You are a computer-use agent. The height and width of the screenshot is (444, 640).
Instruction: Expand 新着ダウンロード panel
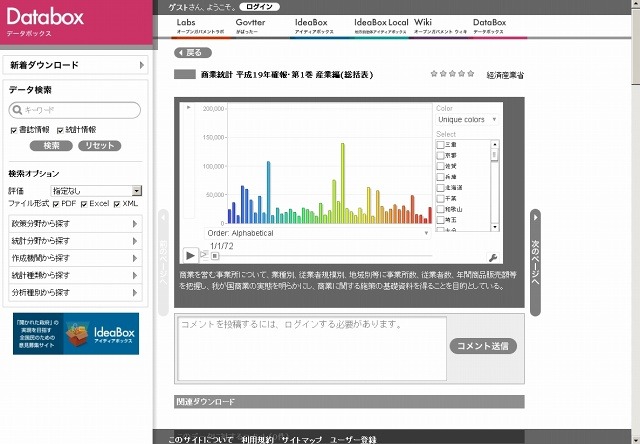(x=76, y=65)
